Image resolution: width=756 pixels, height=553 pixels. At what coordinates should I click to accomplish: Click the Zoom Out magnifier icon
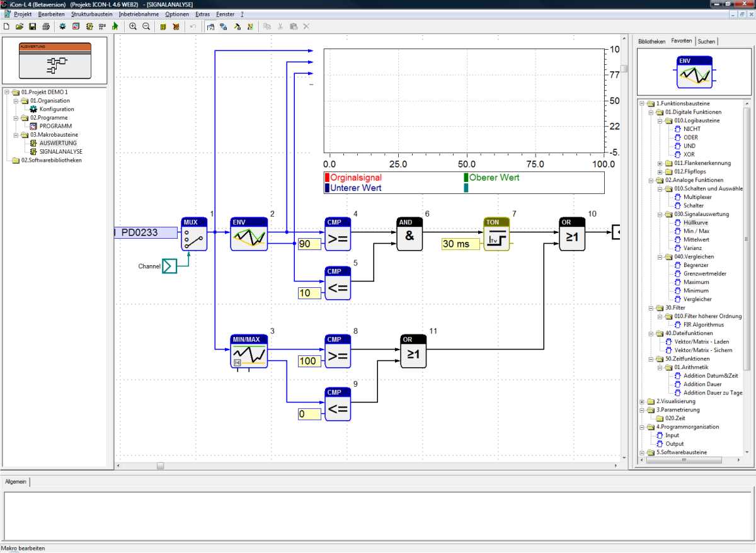click(x=146, y=26)
